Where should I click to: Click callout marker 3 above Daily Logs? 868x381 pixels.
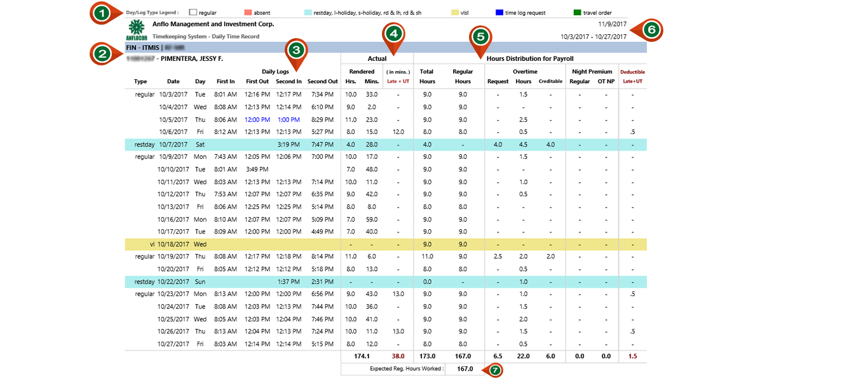pos(297,50)
